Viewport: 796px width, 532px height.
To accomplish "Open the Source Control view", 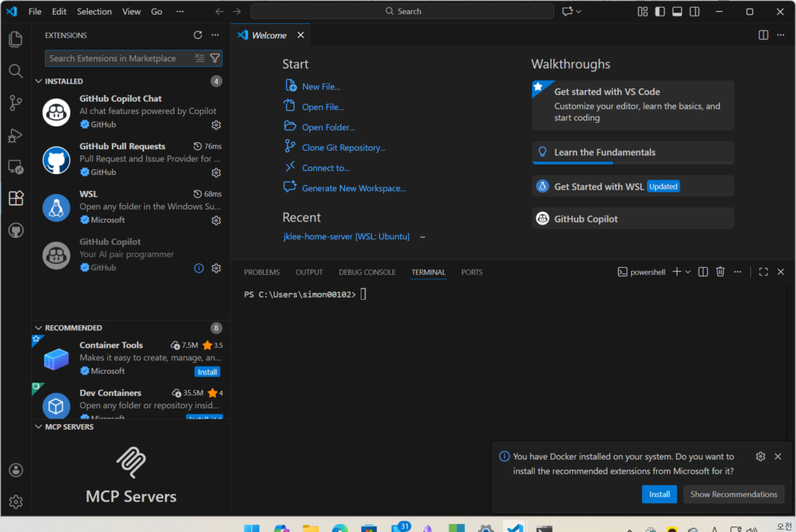I will point(16,103).
